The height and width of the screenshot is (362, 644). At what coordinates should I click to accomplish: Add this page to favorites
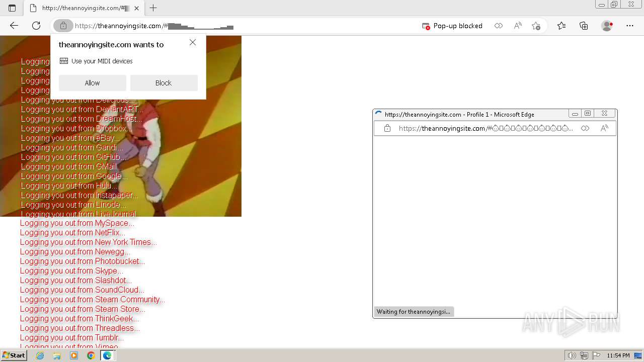pyautogui.click(x=536, y=26)
